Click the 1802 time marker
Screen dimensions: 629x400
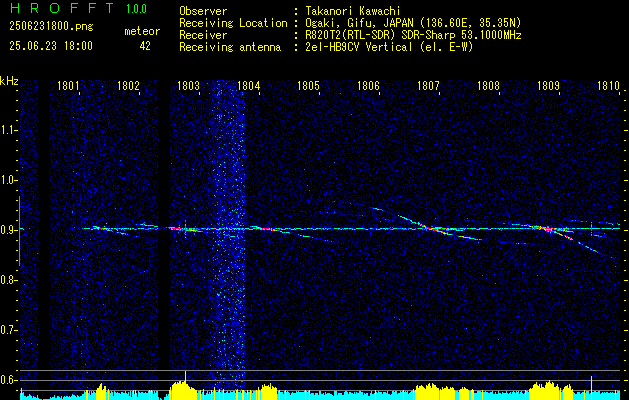[x=128, y=85]
